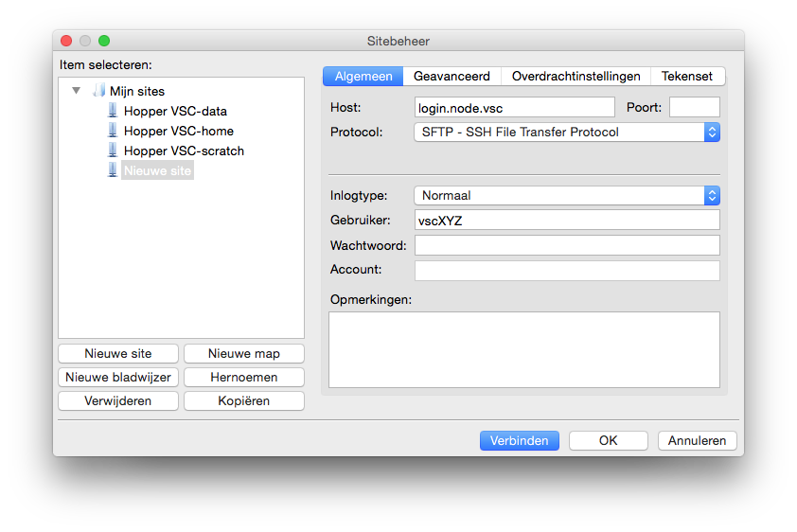Select the Nieuwe site tree entry

point(157,170)
